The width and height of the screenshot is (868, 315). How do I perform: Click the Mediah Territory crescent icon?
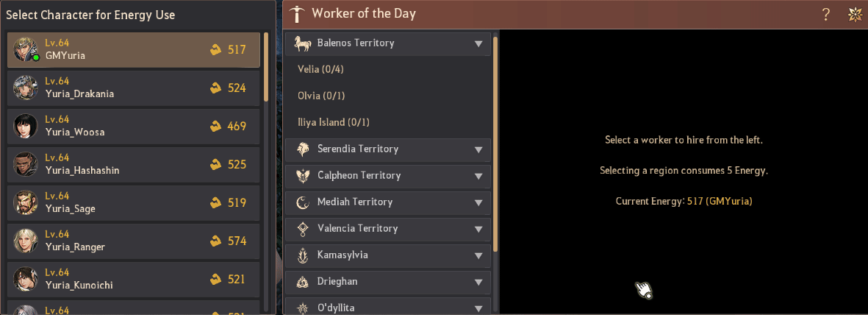tap(303, 202)
